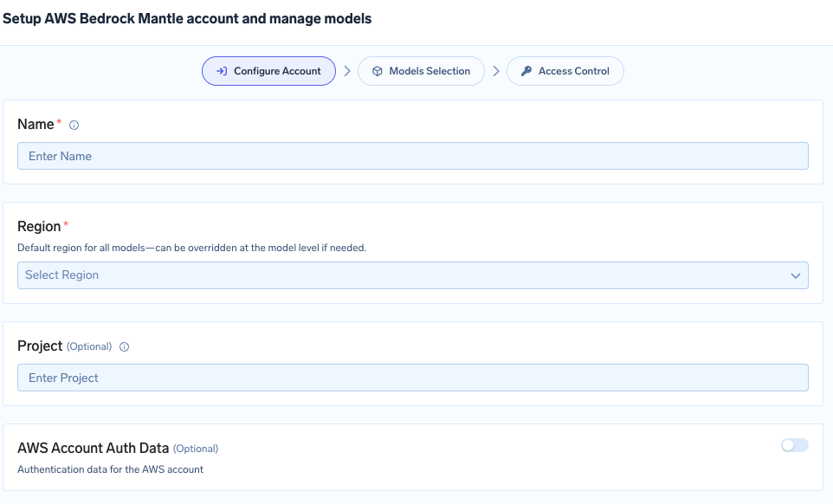
Task: Click the text 'Authentication data for the AWS account'
Action: click(x=111, y=469)
